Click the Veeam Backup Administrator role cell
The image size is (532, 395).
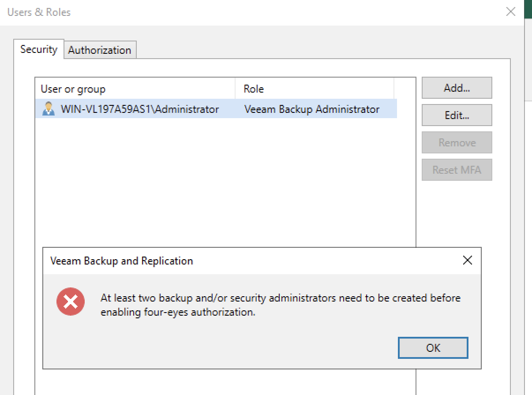[x=312, y=109]
